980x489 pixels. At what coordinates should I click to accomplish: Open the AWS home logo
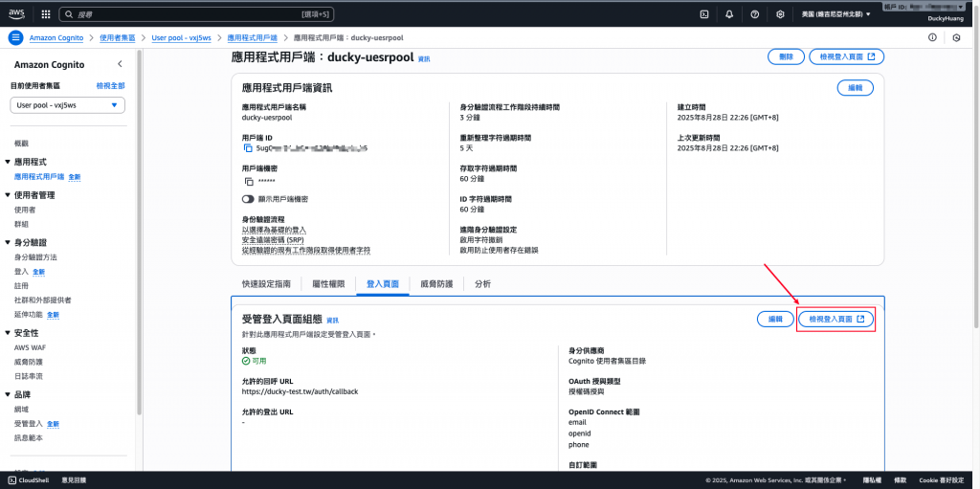pos(16,13)
